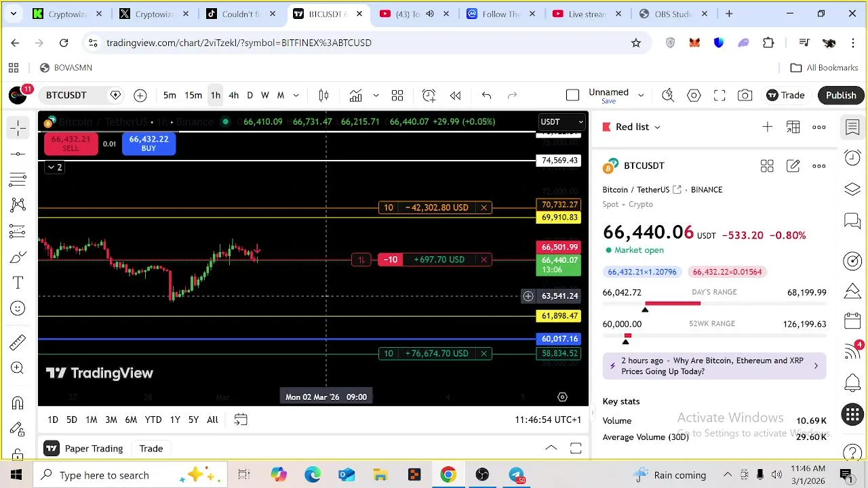Screen dimensions: 868x488
Task: Click the BUY 66,432.22 button
Action: point(149,143)
